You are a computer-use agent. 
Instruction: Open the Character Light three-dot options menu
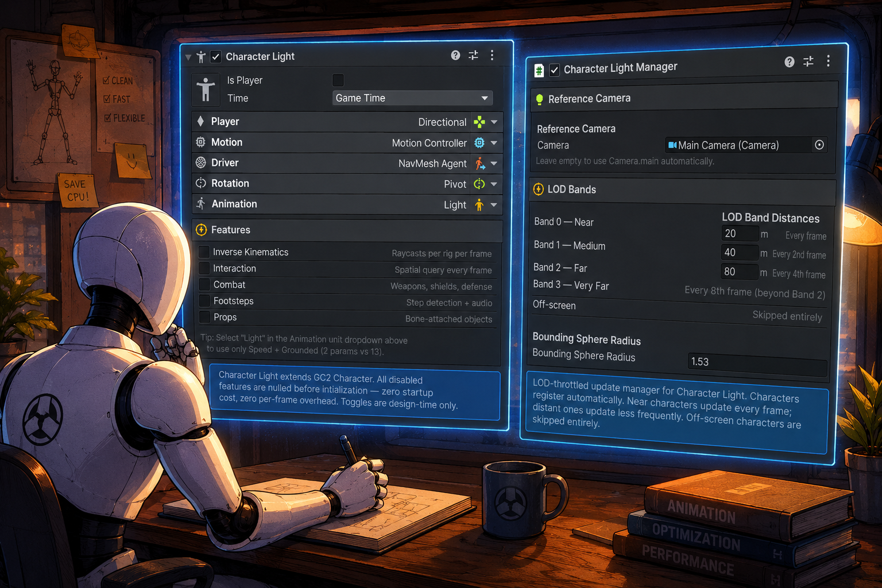point(492,55)
